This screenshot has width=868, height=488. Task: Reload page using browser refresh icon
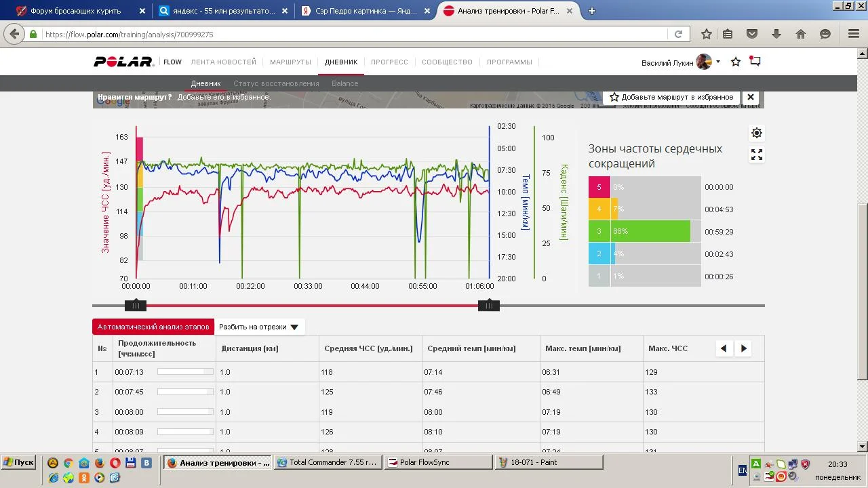[x=678, y=35]
